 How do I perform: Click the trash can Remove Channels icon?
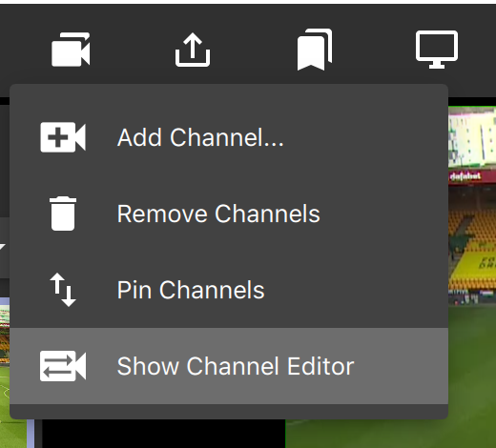[x=63, y=214]
